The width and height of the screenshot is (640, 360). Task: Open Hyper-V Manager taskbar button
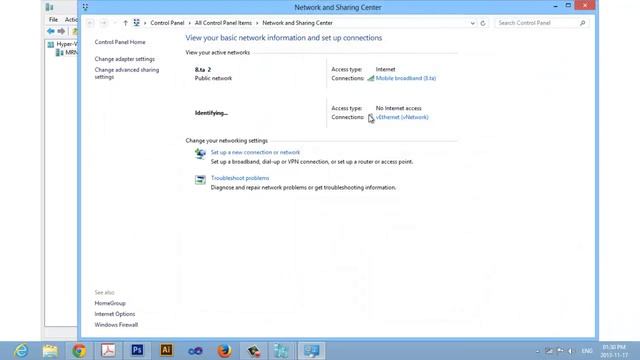coord(282,351)
